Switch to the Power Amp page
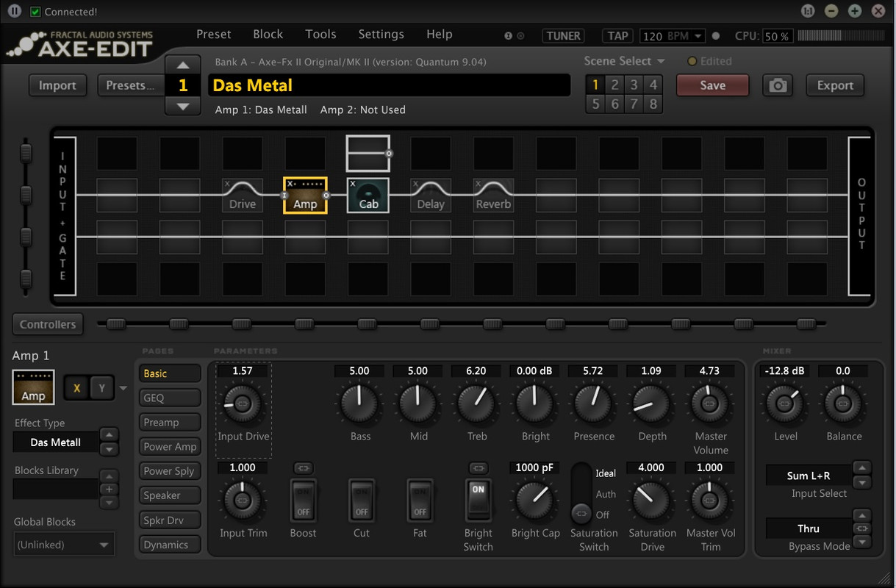The height and width of the screenshot is (588, 896). point(170,446)
